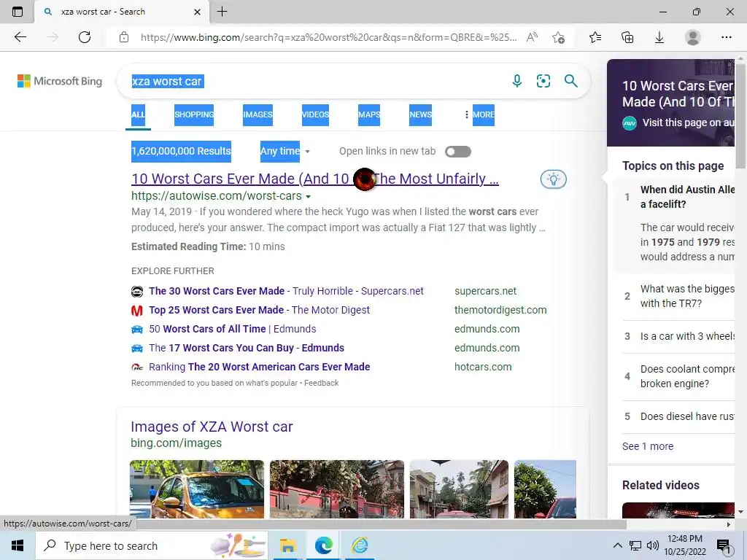Close the 'xza worst car' tab
This screenshot has width=747, height=560.
click(197, 12)
